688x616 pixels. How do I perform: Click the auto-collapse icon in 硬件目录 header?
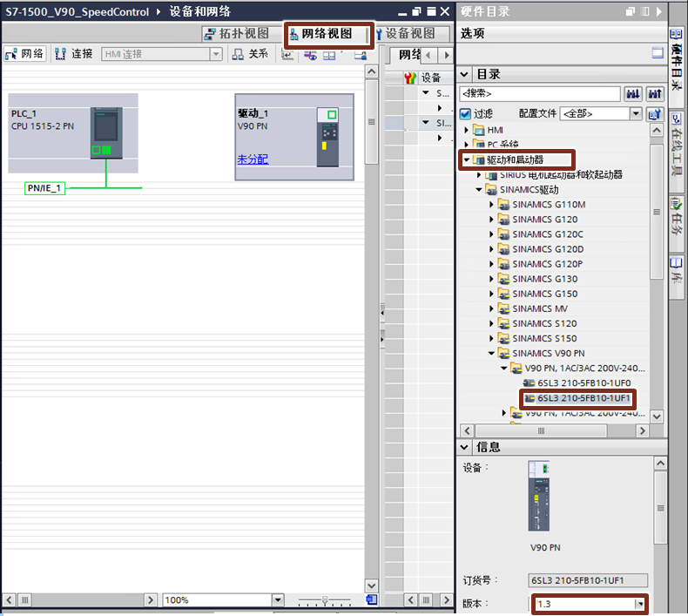(645, 11)
